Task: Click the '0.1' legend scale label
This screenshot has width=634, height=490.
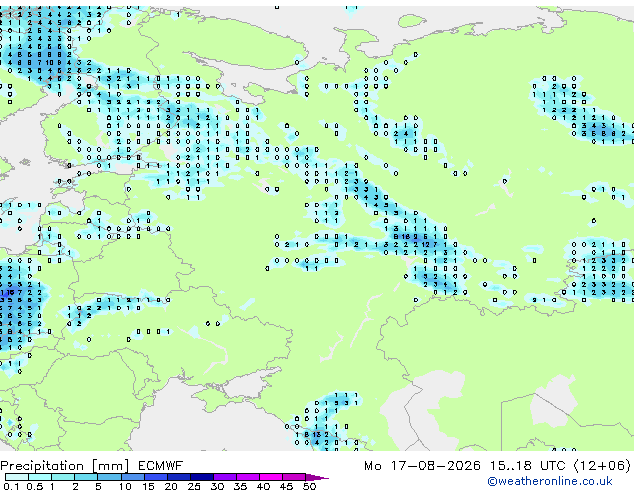Action: 11,486
